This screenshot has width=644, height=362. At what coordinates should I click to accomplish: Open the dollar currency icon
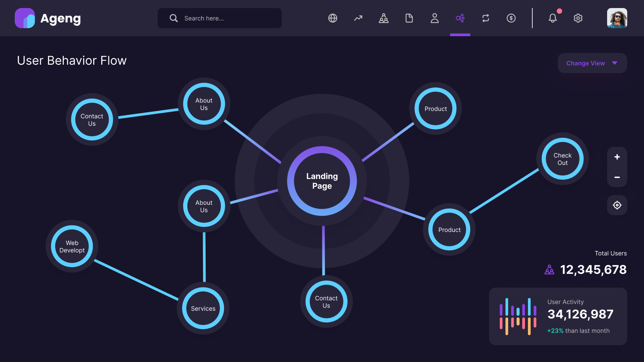(x=511, y=18)
